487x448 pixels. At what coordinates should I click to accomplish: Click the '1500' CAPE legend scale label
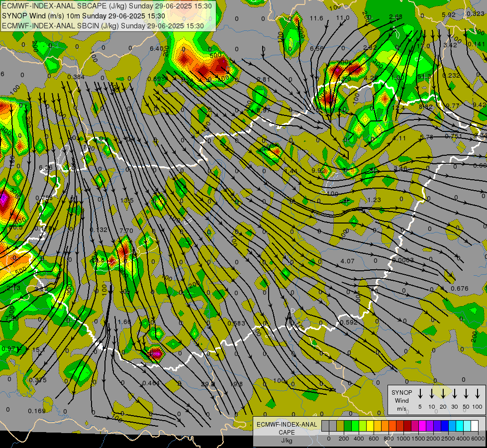418,439
